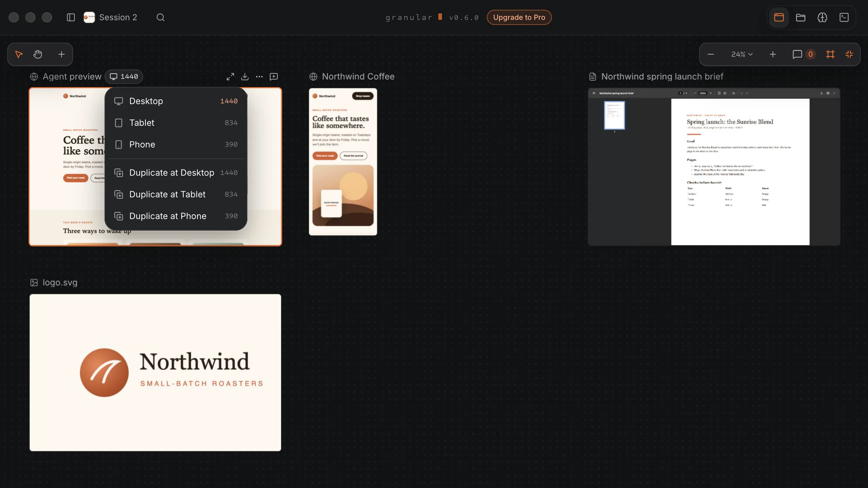Click the Session 2 title
Screen dimensions: 868x488
click(118, 17)
